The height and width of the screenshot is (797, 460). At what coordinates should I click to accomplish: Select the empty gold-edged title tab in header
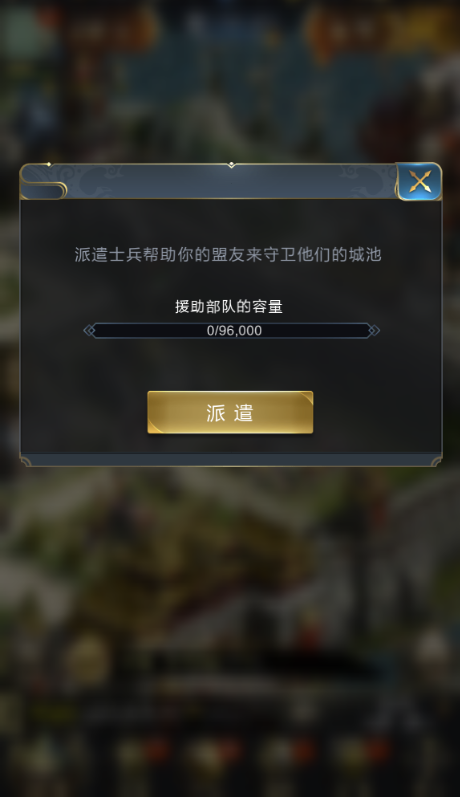pyautogui.click(x=43, y=191)
